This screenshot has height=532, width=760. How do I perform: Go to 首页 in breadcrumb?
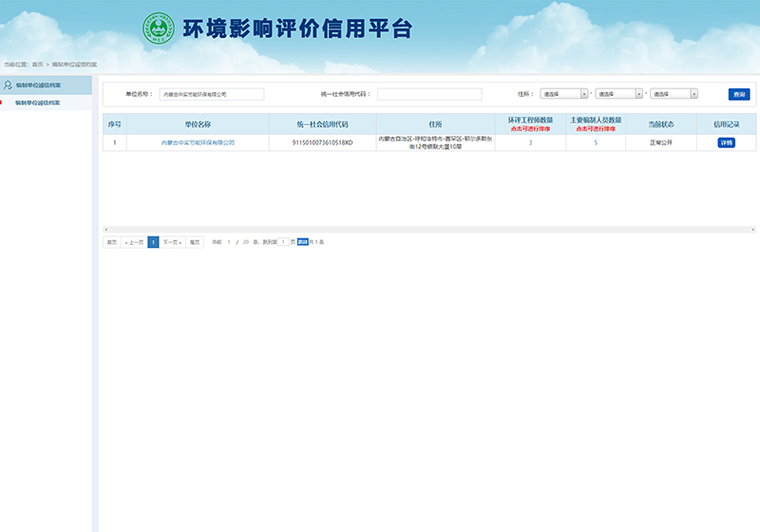38,64
